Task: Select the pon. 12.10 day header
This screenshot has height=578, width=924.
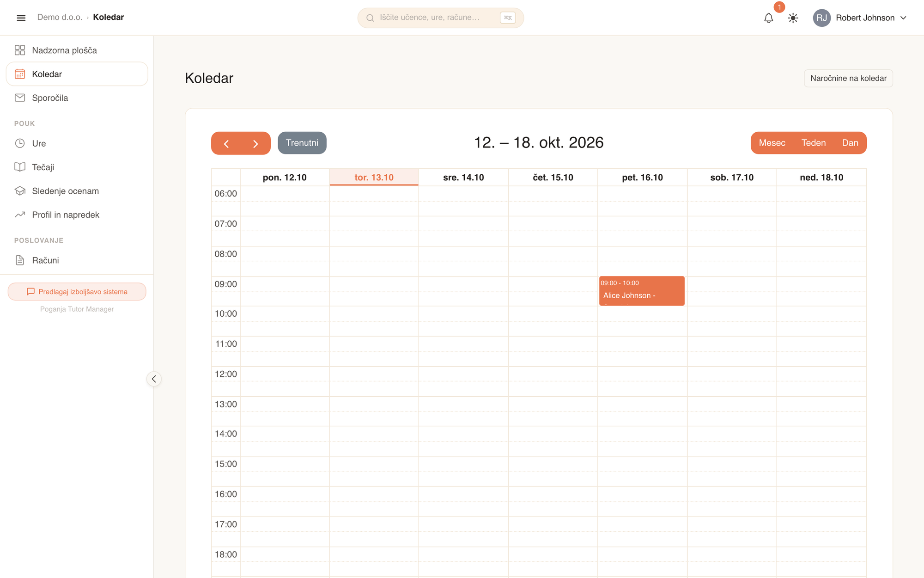Action: 285,177
